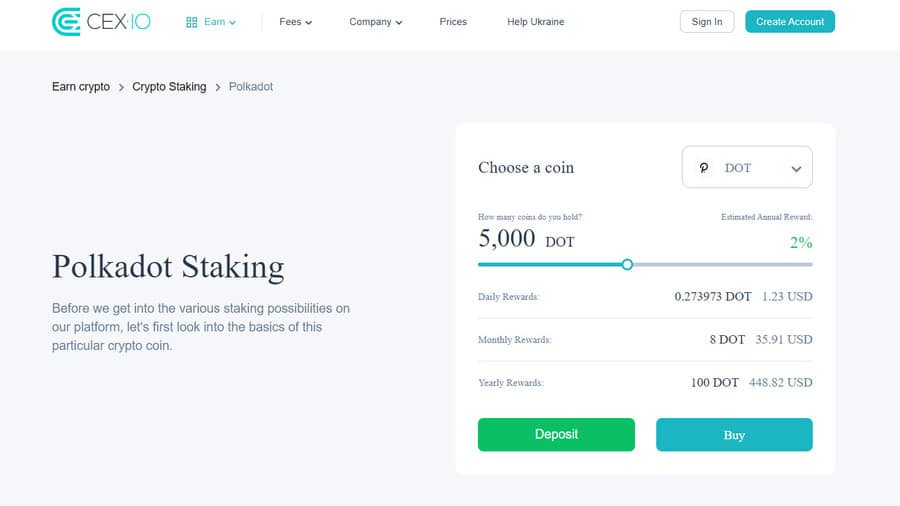Click the Crypto Staking breadcrumb link
This screenshot has width=900, height=506.
169,87
